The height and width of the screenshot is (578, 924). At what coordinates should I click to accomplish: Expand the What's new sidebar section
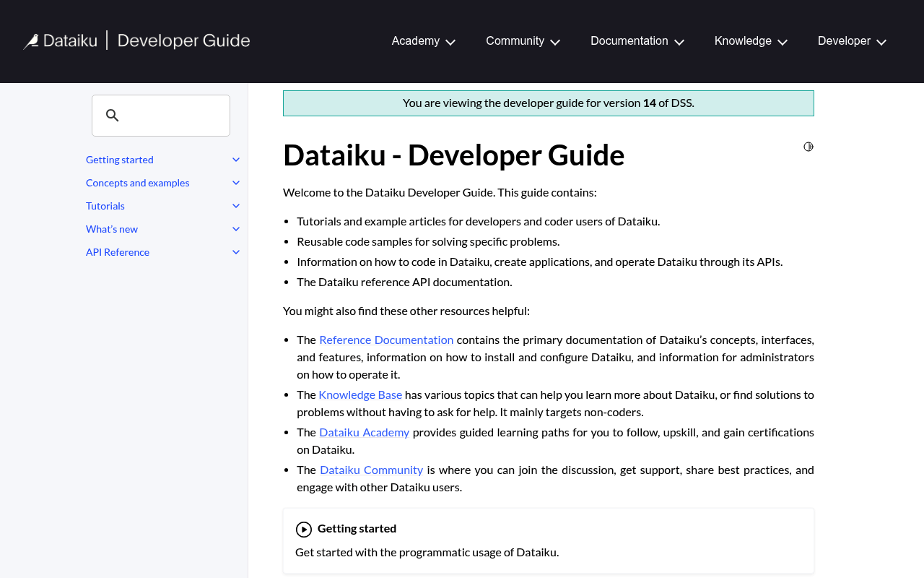(x=236, y=229)
